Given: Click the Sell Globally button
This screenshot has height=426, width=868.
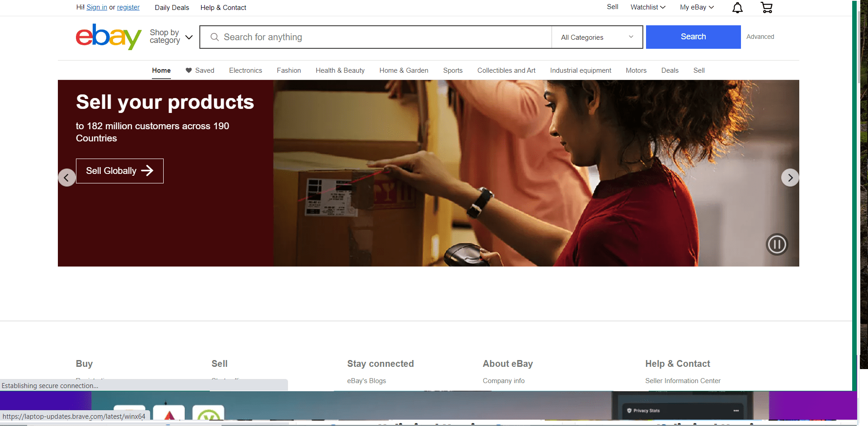Looking at the screenshot, I should 120,171.
